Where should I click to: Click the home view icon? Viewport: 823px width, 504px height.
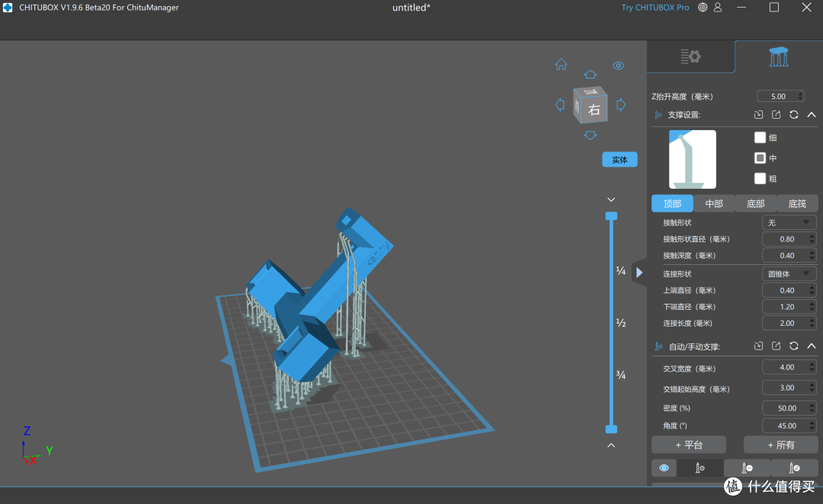(561, 65)
